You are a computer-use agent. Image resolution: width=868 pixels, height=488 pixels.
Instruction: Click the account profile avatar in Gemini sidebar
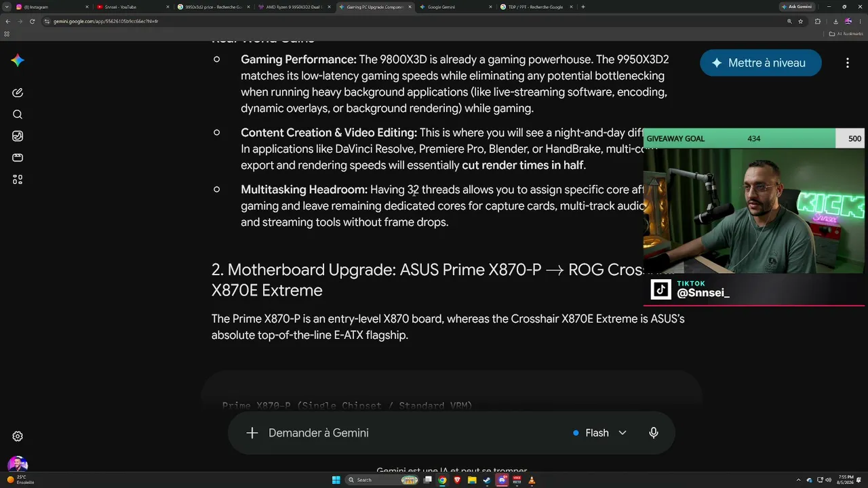(x=18, y=465)
